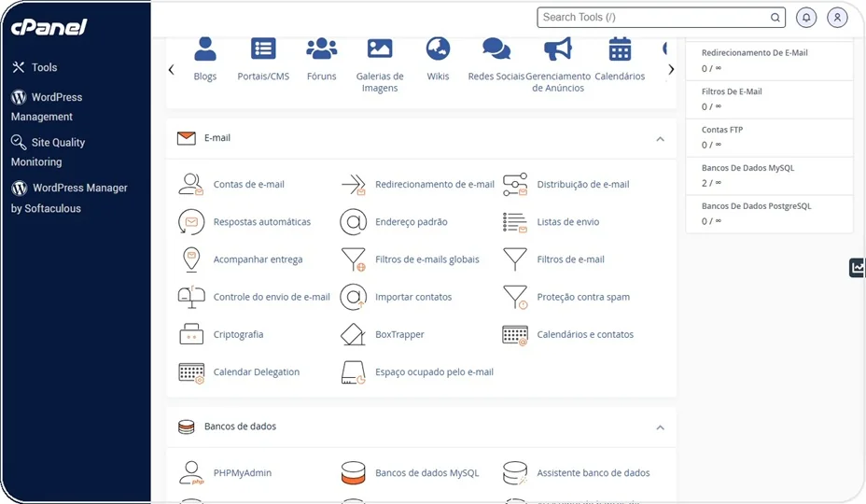Open Tools in the sidebar
This screenshot has height=504, width=866.
(x=35, y=67)
